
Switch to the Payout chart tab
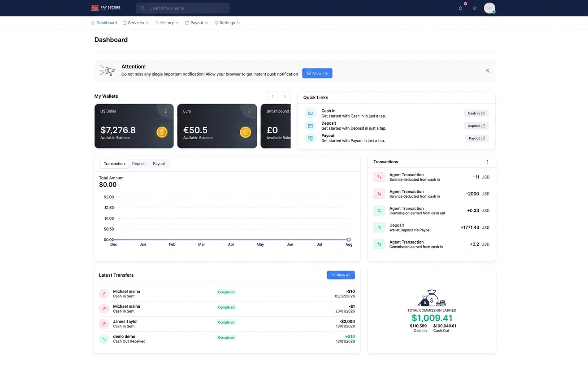(x=159, y=164)
